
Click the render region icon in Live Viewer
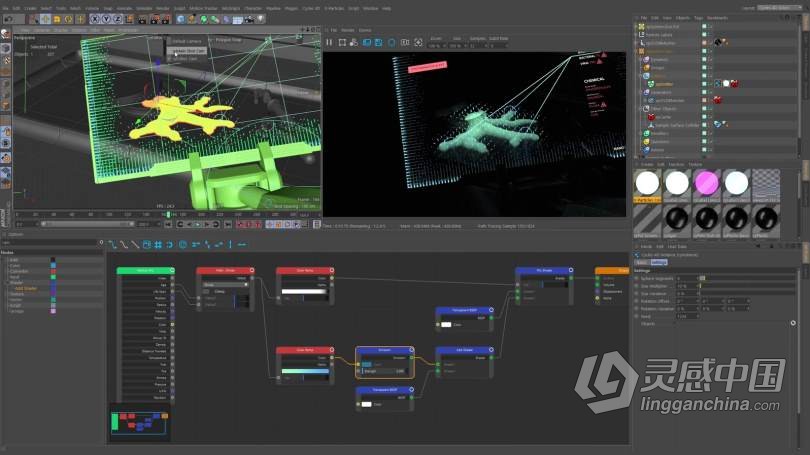coord(342,42)
